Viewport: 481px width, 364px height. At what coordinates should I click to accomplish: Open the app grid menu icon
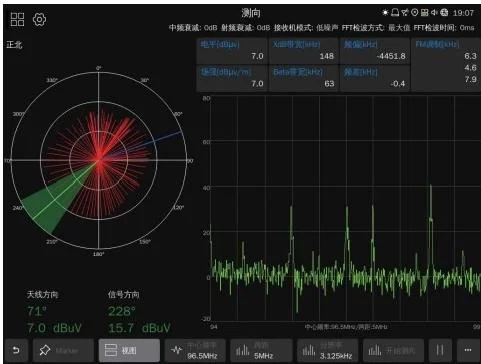pyautogui.click(x=17, y=19)
